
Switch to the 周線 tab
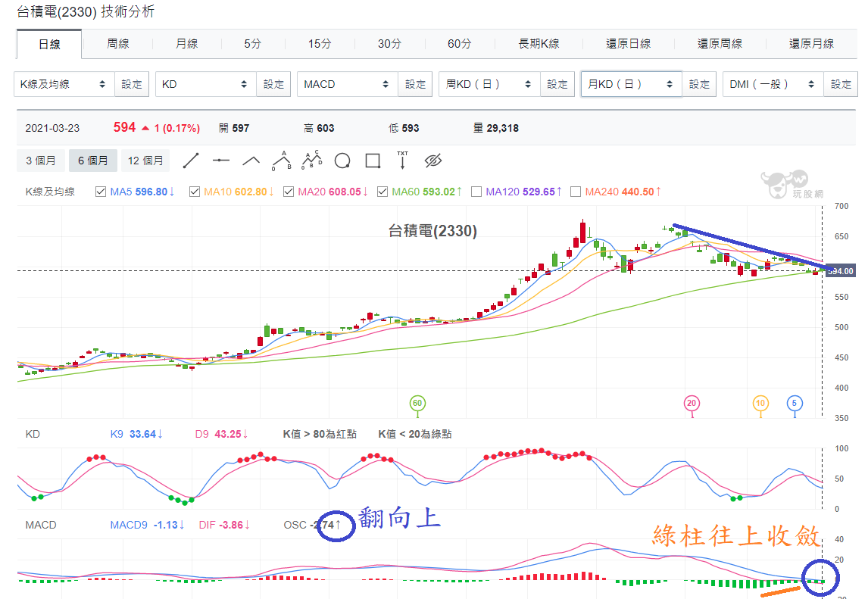point(118,44)
